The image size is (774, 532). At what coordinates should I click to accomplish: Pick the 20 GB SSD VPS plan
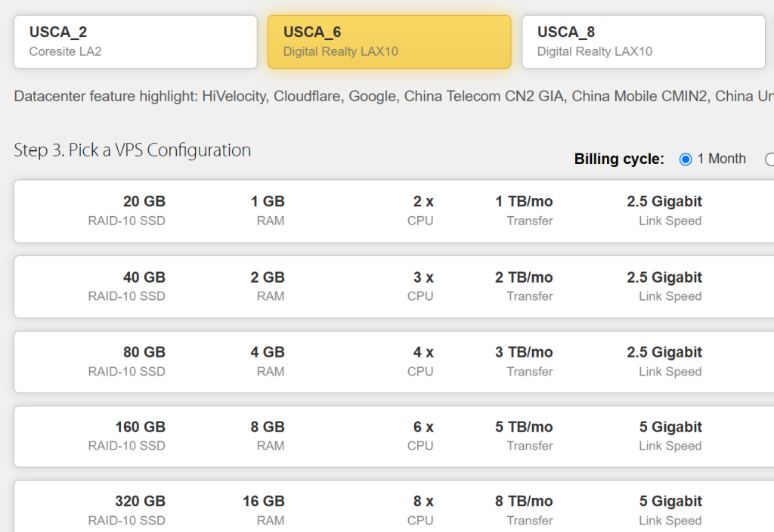coord(393,211)
